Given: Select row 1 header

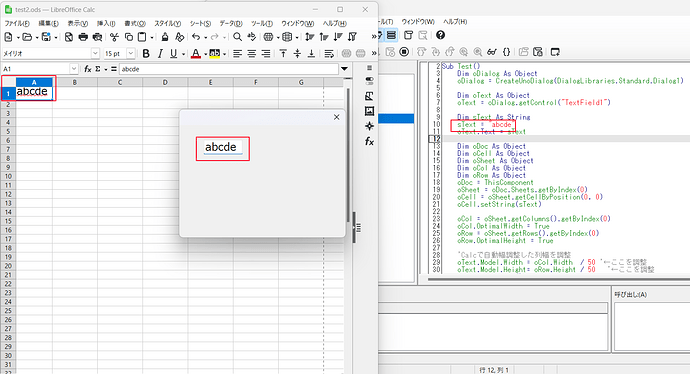Looking at the screenshot, I should coord(8,93).
